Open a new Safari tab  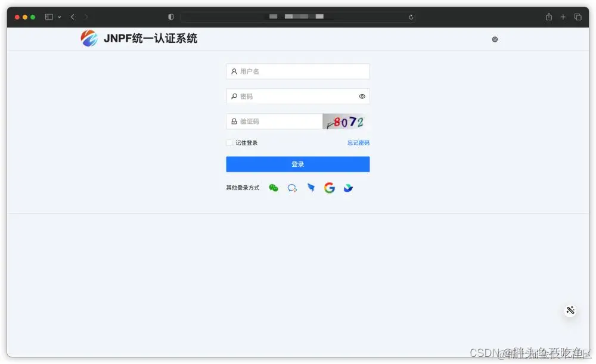coord(563,17)
